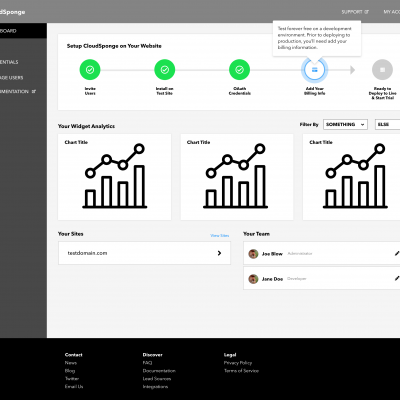The width and height of the screenshot is (400, 400).
Task: Open the ELSE filter dropdown
Action: 388,124
